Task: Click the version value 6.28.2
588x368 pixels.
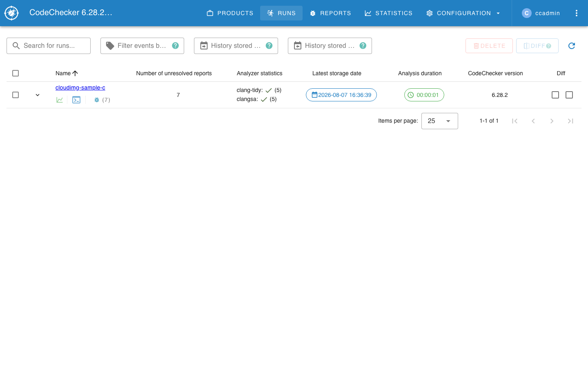Action: point(500,95)
